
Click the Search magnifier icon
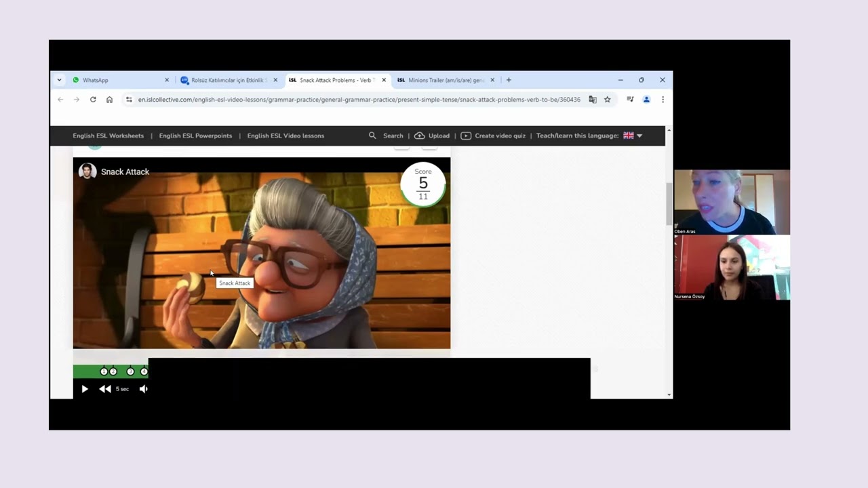(x=372, y=136)
